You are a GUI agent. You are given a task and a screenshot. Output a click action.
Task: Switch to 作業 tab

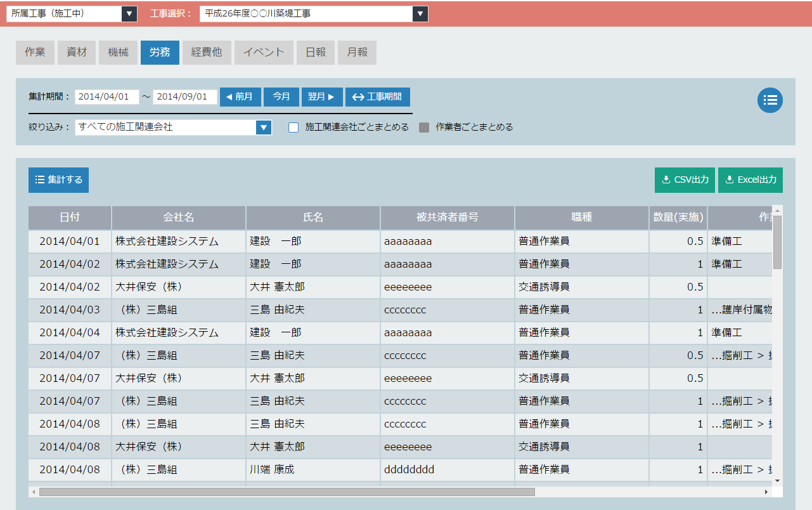[x=35, y=53]
